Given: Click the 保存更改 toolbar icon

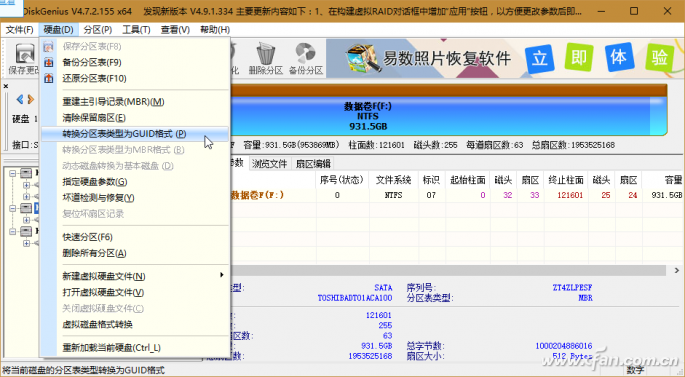Looking at the screenshot, I should pyautogui.click(x=24, y=58).
